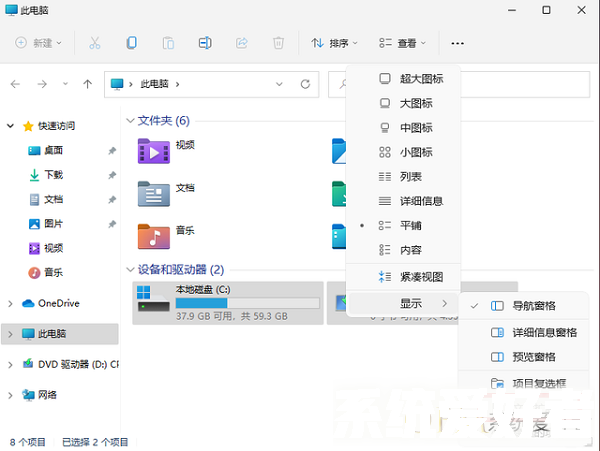Expand the OneDrive tree node
The width and height of the screenshot is (600, 451).
[11, 304]
